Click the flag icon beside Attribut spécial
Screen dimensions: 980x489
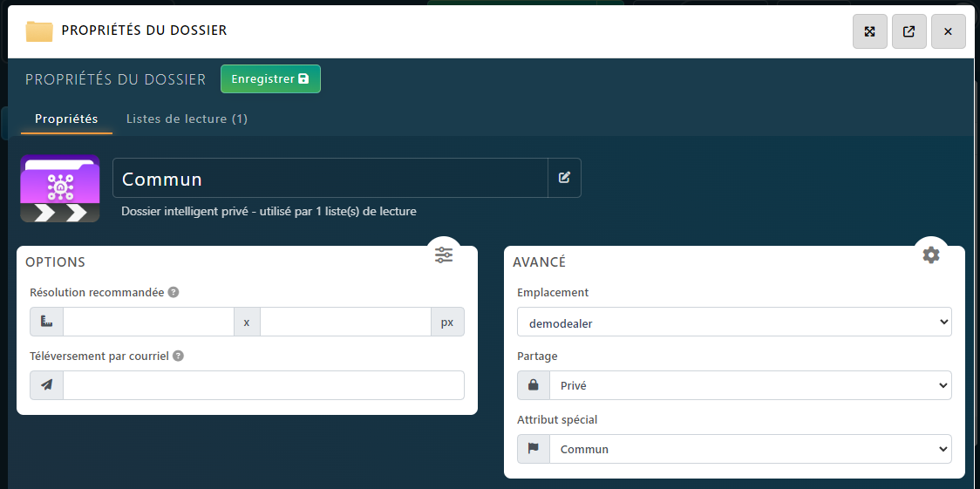(534, 449)
